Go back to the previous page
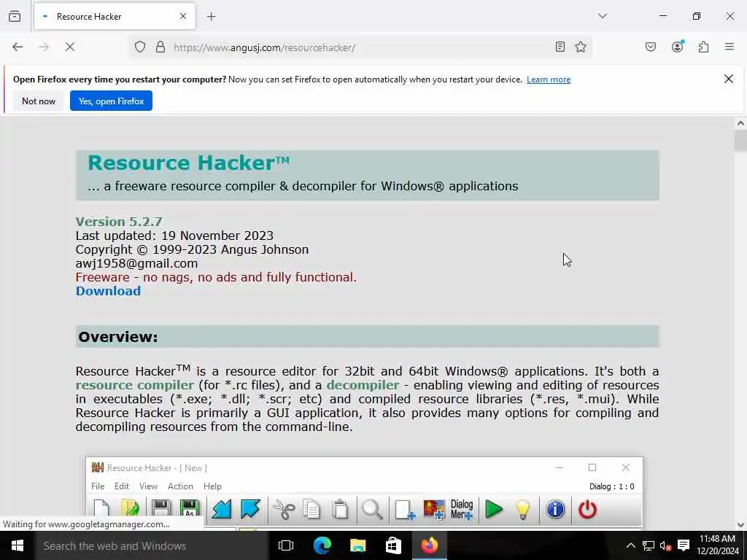 click(18, 47)
